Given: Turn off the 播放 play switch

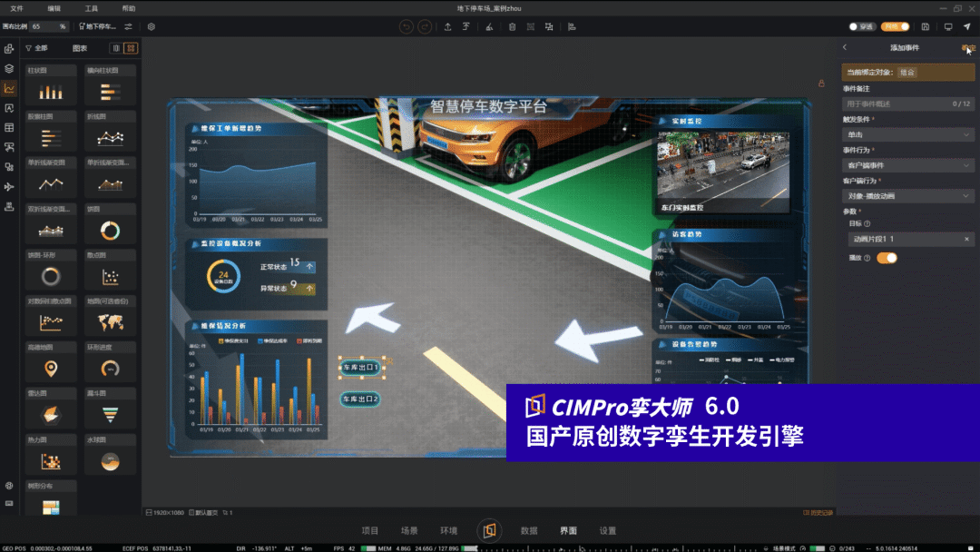Looking at the screenshot, I should [887, 258].
